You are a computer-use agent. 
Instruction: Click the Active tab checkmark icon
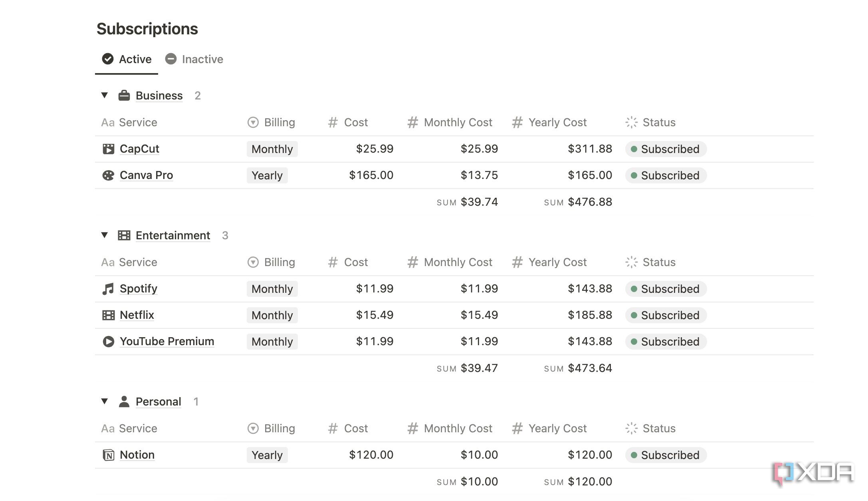pyautogui.click(x=108, y=59)
